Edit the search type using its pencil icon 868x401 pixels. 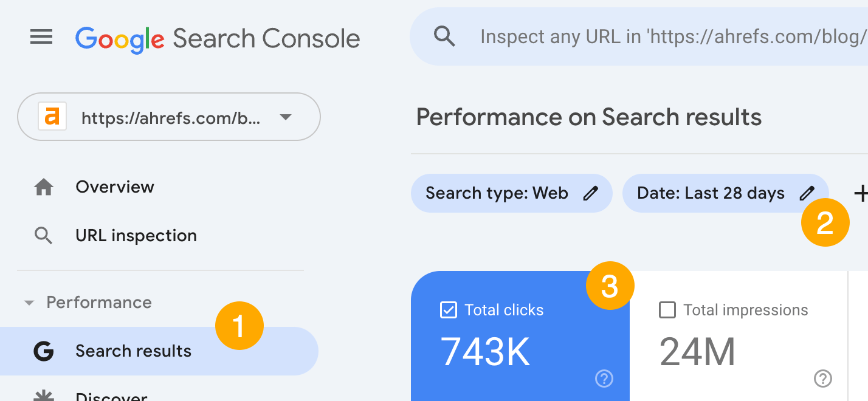pyautogui.click(x=590, y=193)
